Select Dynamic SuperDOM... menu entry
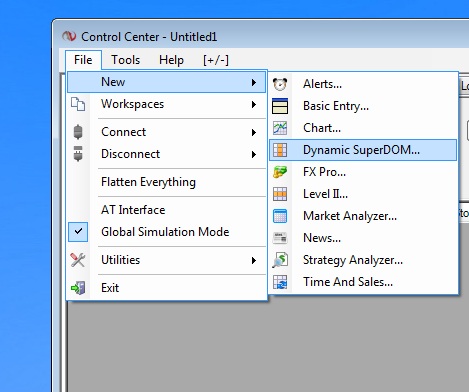Image resolution: width=469 pixels, height=392 pixels. (363, 150)
